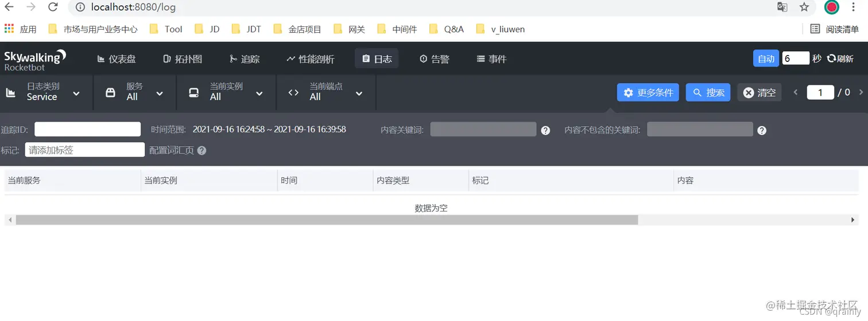868x321 pixels.
Task: Click help icon next to 内容不包含的关键词 field
Action: coord(762,131)
